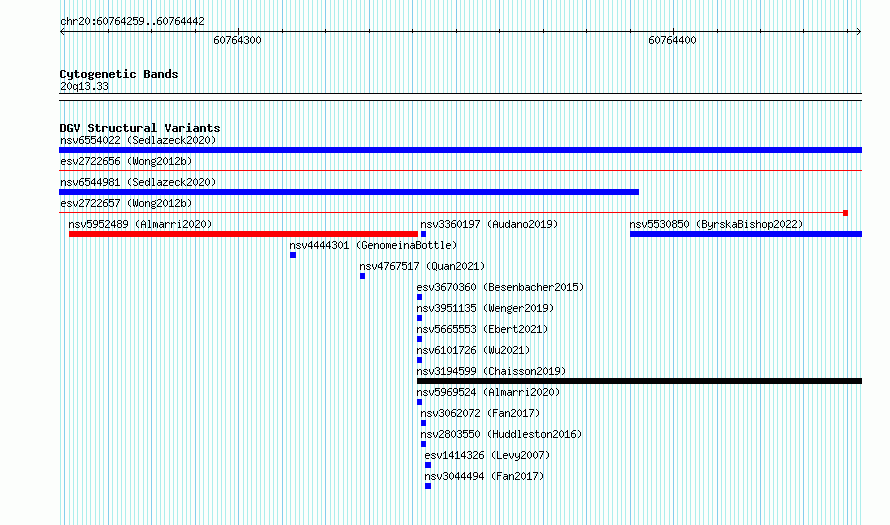Open nsv3062072 (Fan2017) label
890x525 pixels.
click(x=480, y=413)
